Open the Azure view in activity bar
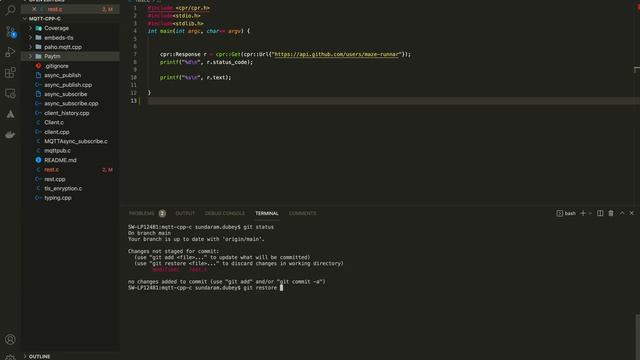Viewport: 640px width, 360px height. (x=10, y=114)
